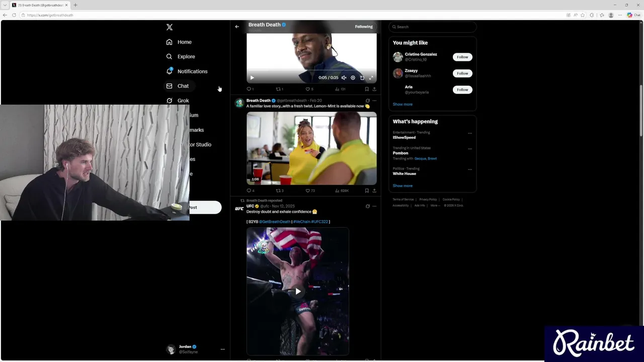This screenshot has height=362, width=644.
Task: Open the UFC logo avatar
Action: [239, 208]
